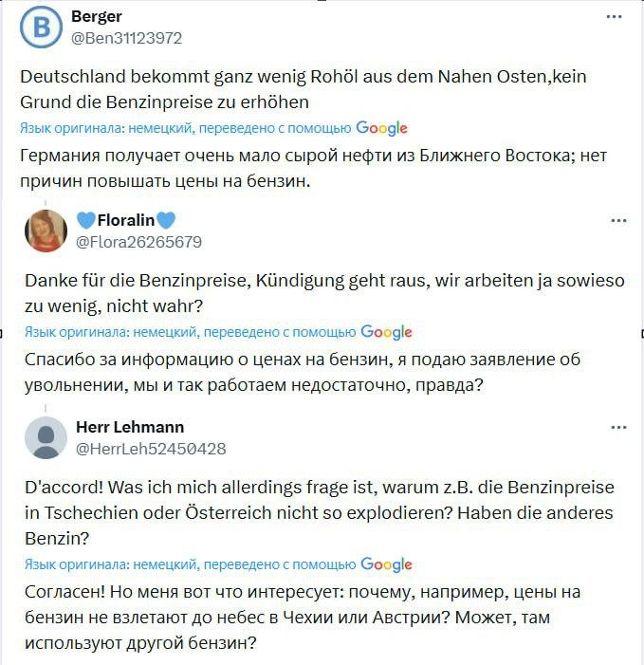644x665 pixels.
Task: Open more options on Berger's tweet
Action: [x=616, y=17]
